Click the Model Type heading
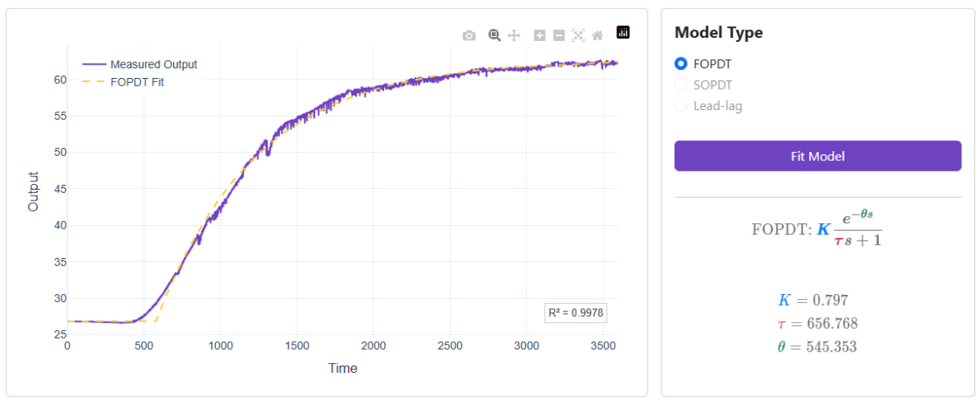The height and width of the screenshot is (400, 980). click(x=719, y=33)
